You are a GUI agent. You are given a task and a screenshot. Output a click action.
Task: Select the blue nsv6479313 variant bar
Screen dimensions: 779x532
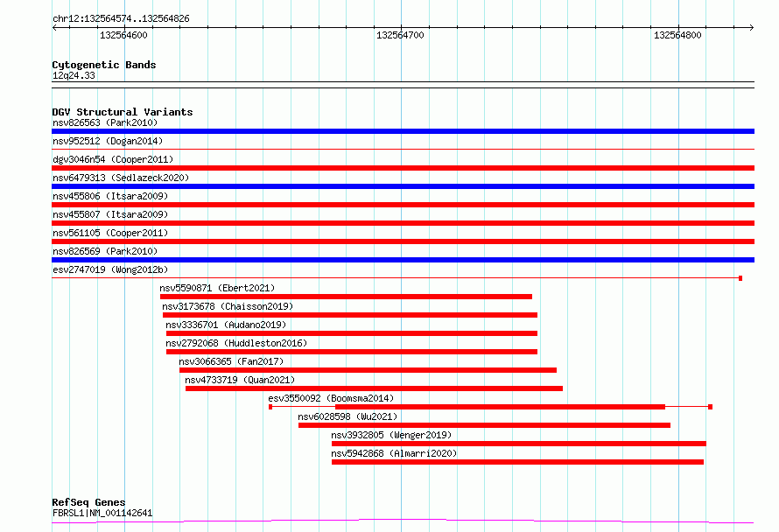click(x=403, y=186)
